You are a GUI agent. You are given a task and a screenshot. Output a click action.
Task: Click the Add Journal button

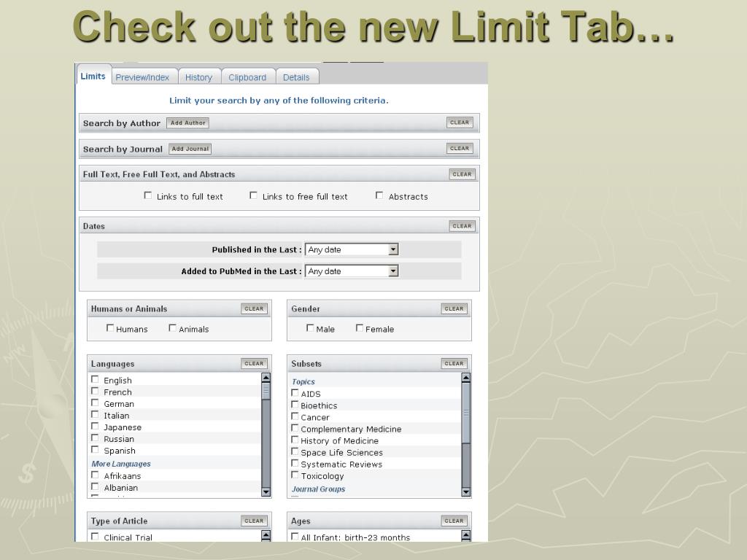click(190, 149)
